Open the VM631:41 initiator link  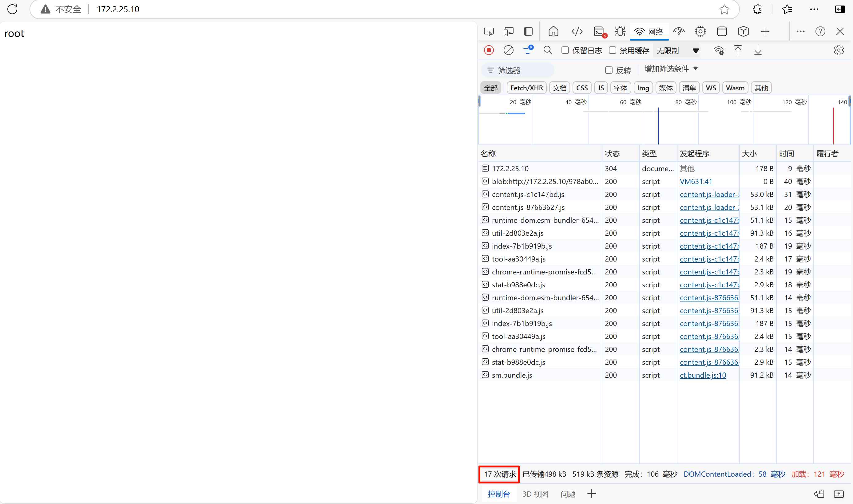point(696,181)
